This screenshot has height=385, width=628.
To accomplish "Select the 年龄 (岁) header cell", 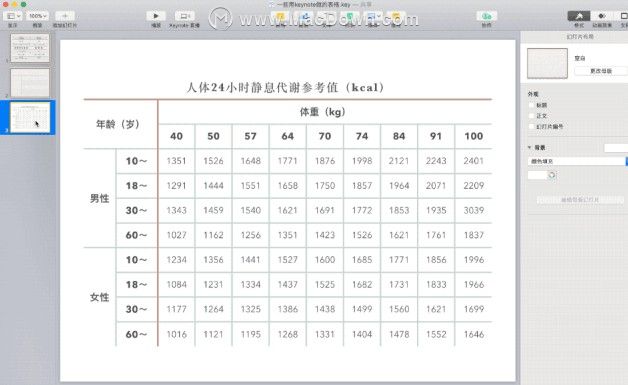I will pyautogui.click(x=121, y=124).
